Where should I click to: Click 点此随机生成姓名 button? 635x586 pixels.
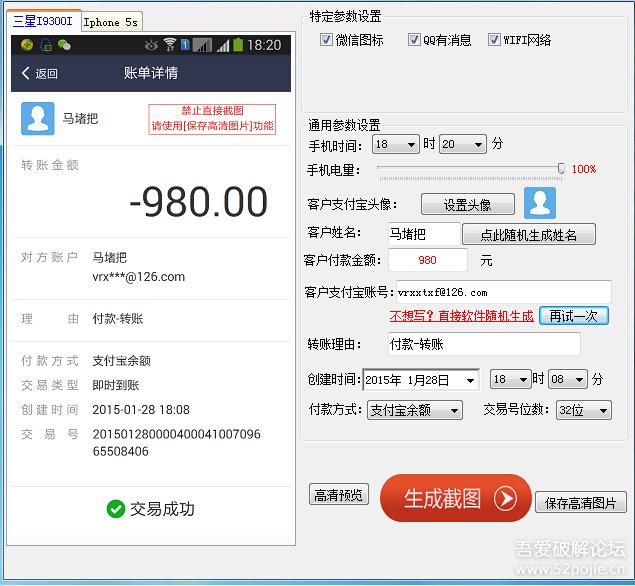click(x=528, y=234)
